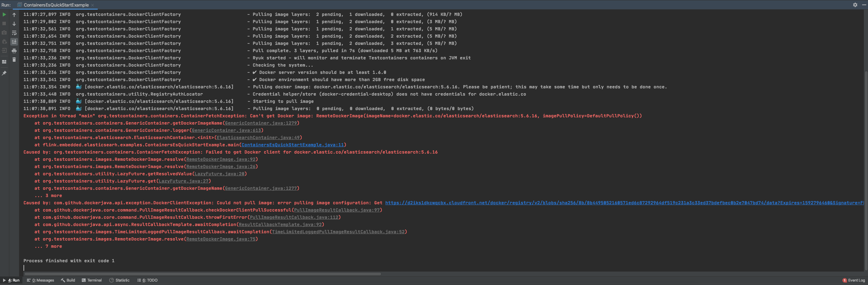The image size is (868, 285).
Task: Expand the '... 3 more' stack frames
Action: coord(48,196)
